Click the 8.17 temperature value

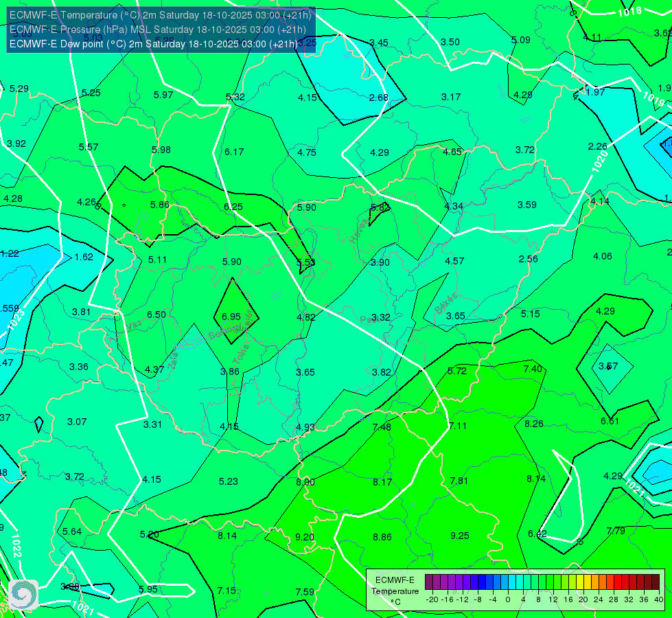(x=382, y=482)
